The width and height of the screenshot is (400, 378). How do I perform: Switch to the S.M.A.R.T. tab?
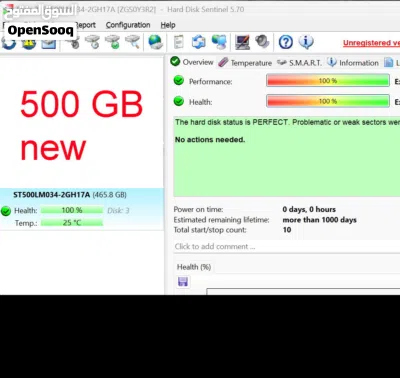pos(300,63)
